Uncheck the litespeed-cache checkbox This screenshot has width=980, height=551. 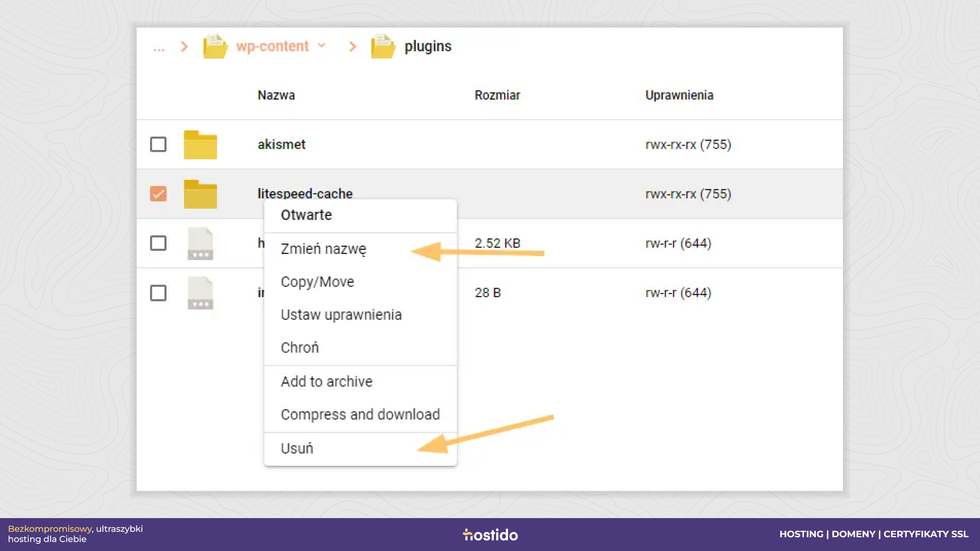(158, 194)
